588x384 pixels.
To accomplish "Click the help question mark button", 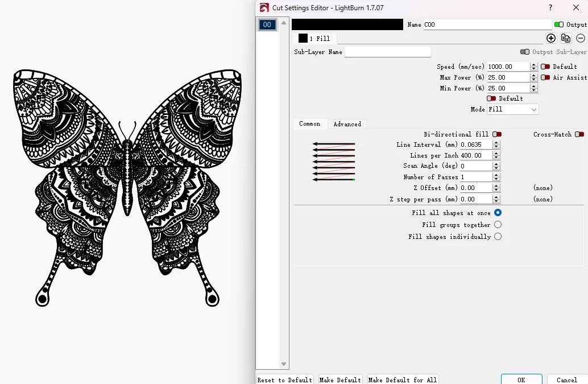I will [x=550, y=7].
